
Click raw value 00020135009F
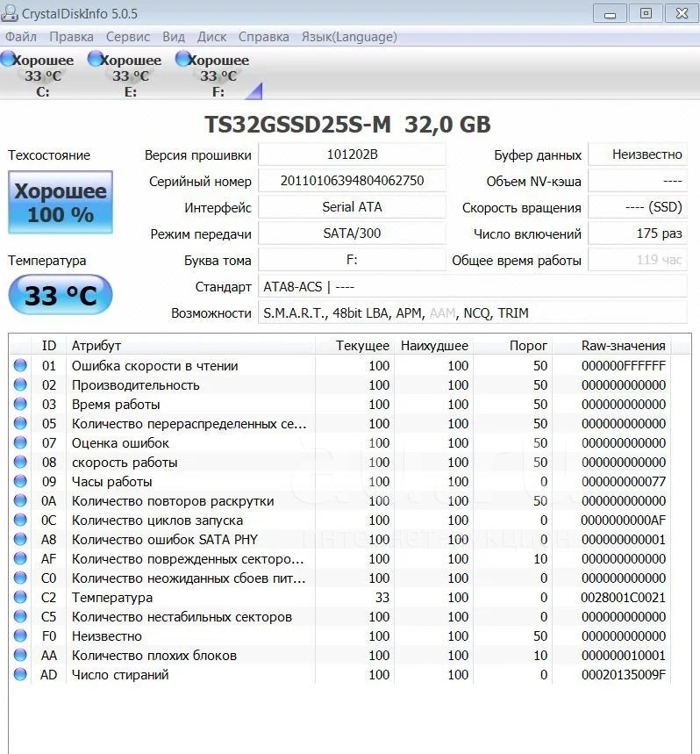(x=623, y=675)
